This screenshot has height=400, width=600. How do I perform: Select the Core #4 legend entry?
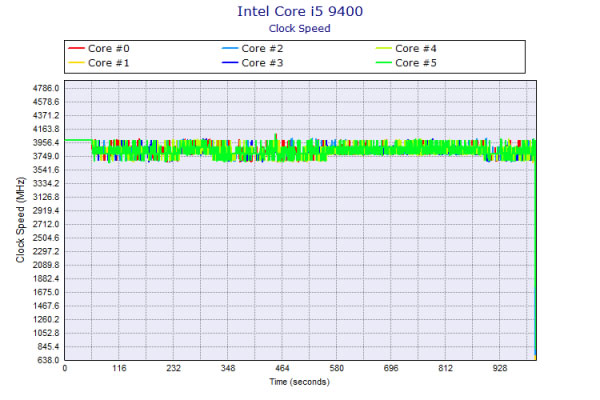point(406,49)
